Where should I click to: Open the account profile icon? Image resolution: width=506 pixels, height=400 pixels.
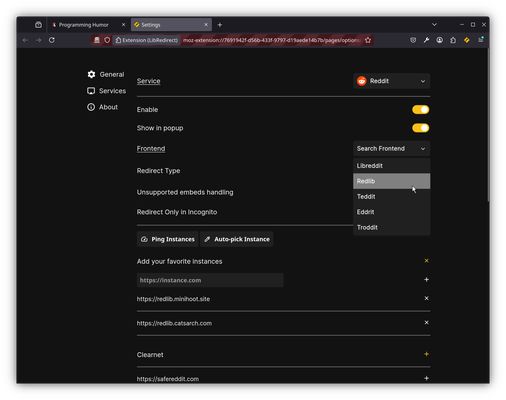click(440, 40)
